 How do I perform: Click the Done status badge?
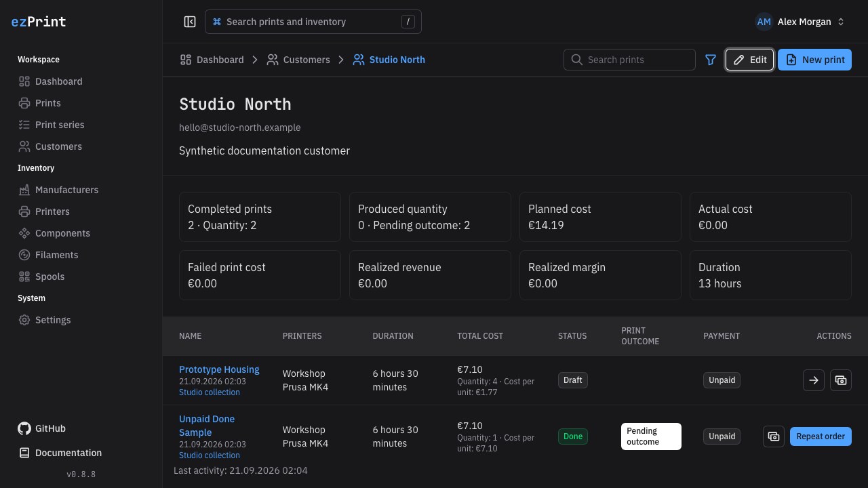coord(573,436)
